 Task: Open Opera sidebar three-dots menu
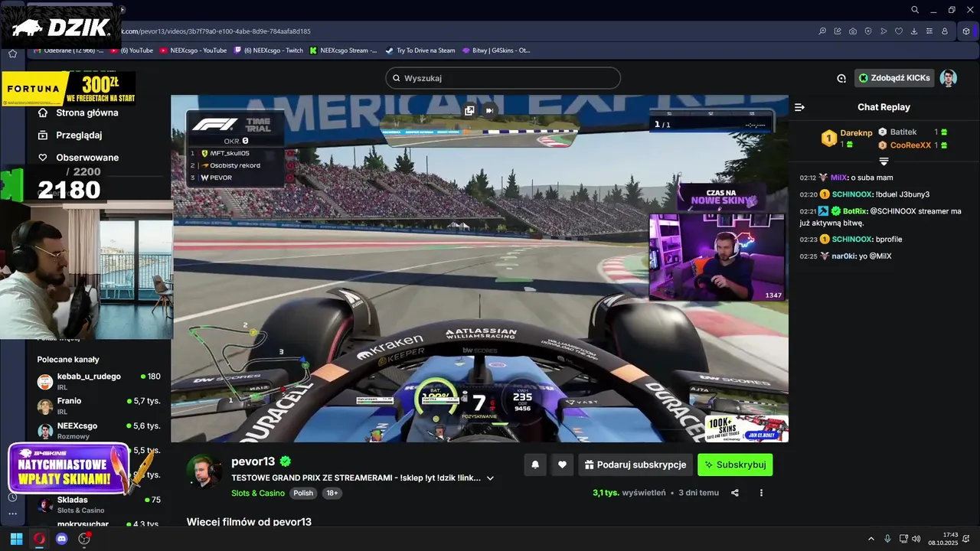pyautogui.click(x=12, y=514)
